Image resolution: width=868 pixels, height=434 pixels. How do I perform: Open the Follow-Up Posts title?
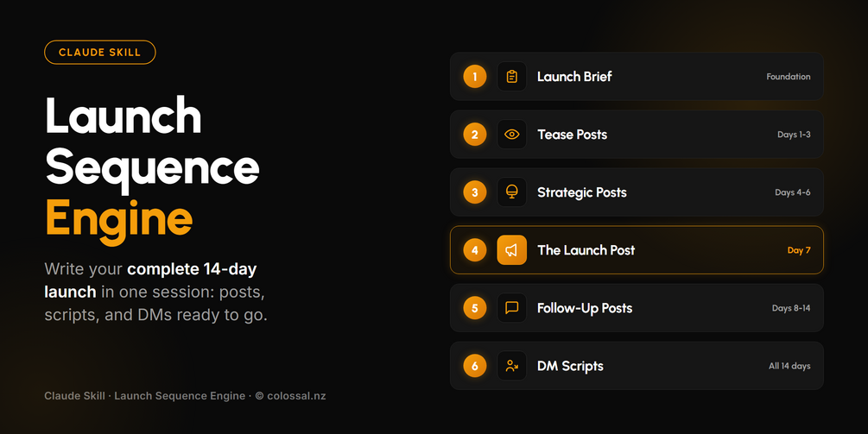(x=585, y=308)
